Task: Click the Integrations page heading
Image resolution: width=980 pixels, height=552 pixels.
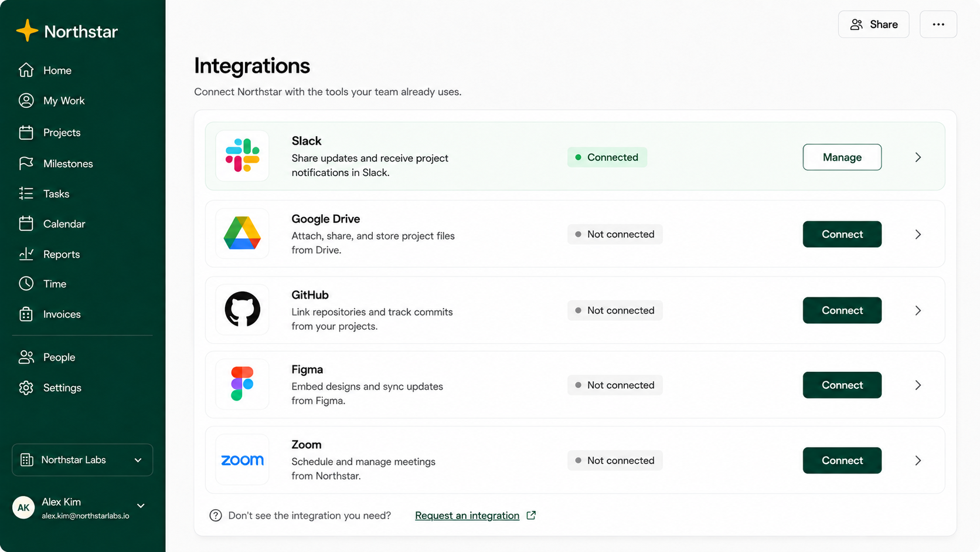Action: point(252,66)
